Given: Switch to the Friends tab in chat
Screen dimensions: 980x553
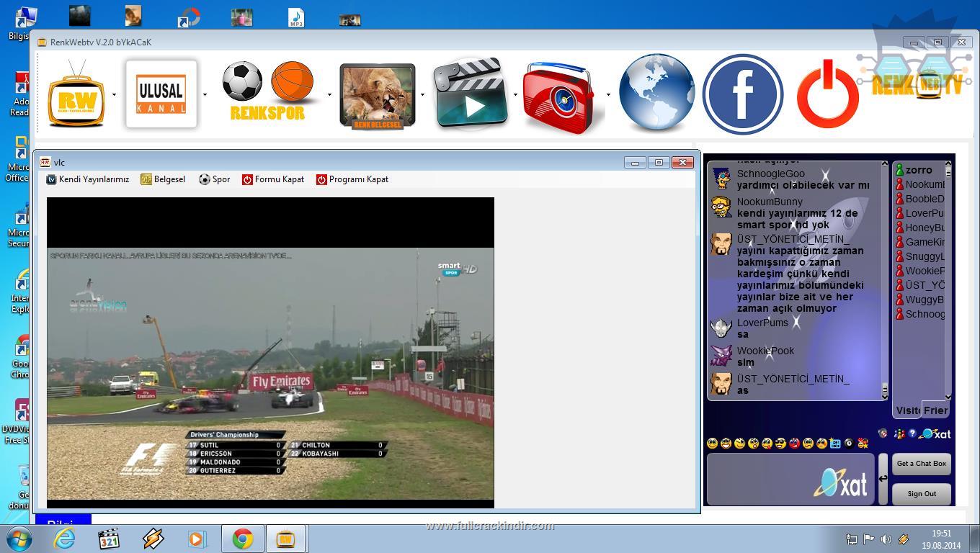Looking at the screenshot, I should pos(935,410).
